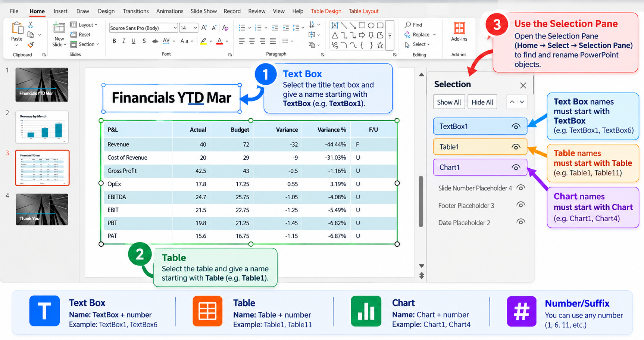Image resolution: width=644 pixels, height=340 pixels.
Task: Toggle Italic formatting
Action: (x=124, y=41)
